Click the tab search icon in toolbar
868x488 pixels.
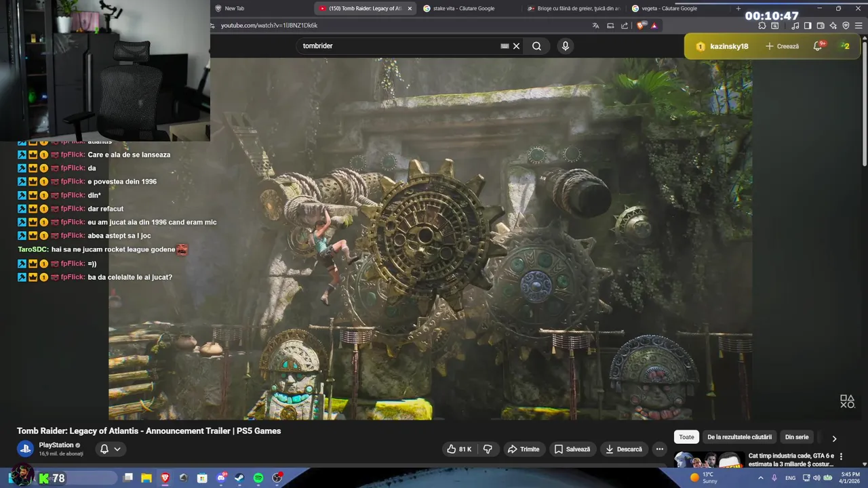click(775, 26)
